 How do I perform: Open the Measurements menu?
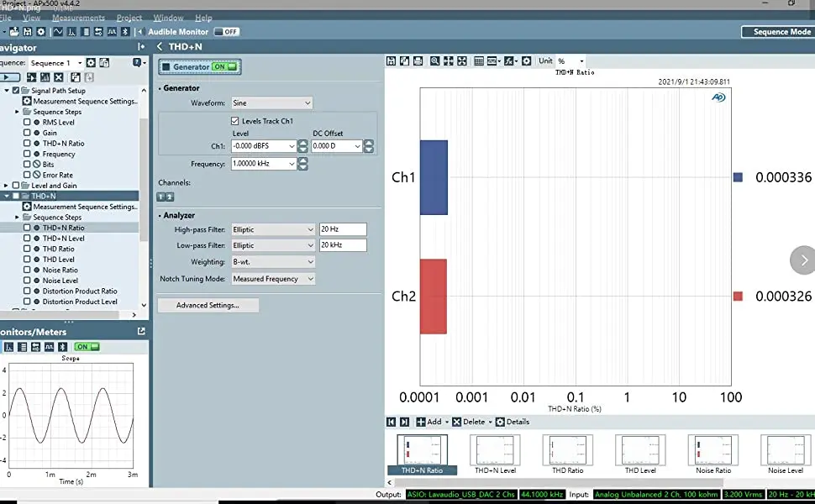(78, 18)
